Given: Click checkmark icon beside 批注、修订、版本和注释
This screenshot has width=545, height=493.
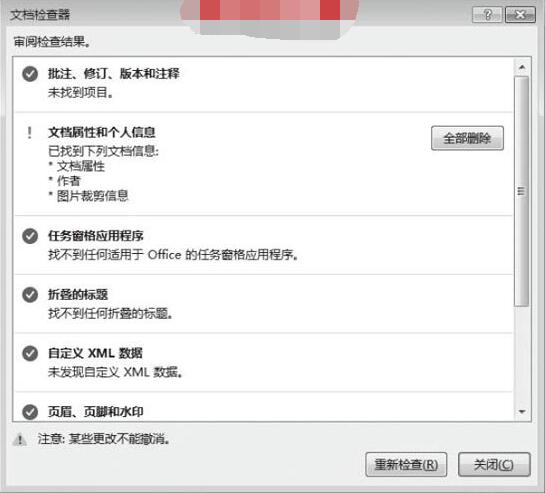Looking at the screenshot, I should 30,74.
